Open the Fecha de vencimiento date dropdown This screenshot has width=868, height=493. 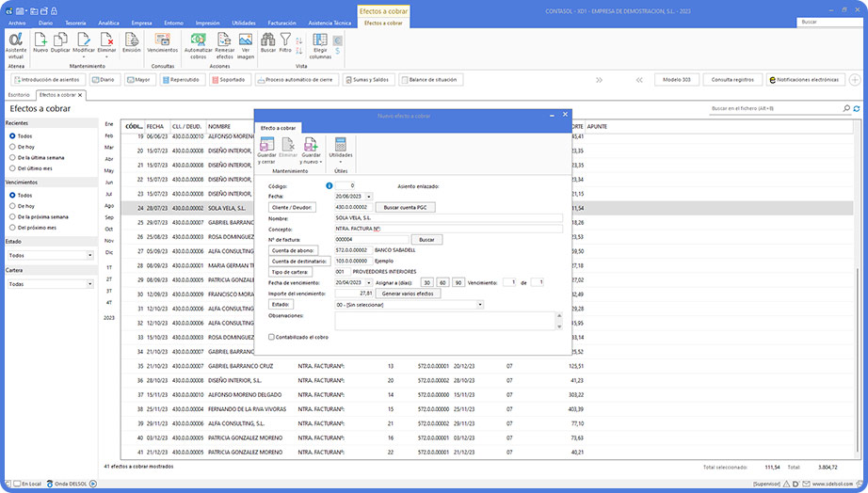click(369, 283)
